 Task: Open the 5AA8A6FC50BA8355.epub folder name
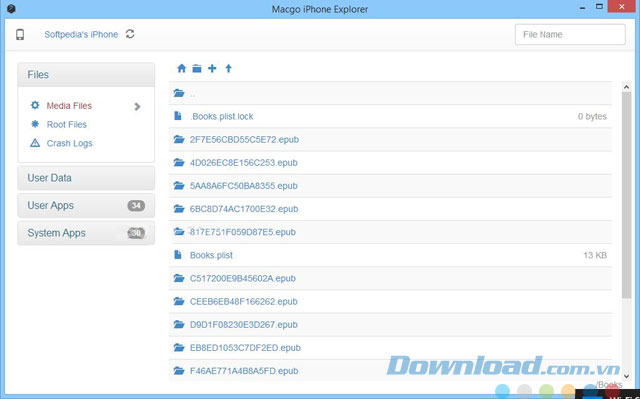coord(244,186)
